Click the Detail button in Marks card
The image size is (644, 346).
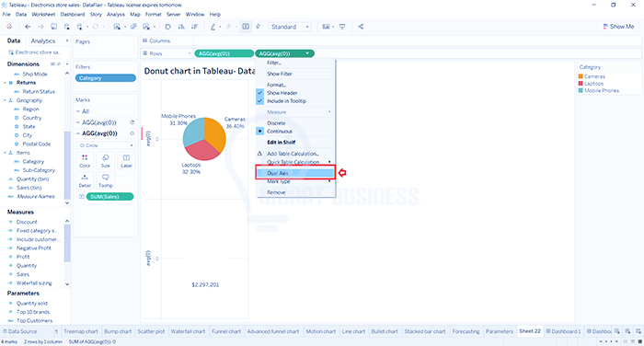point(85,180)
